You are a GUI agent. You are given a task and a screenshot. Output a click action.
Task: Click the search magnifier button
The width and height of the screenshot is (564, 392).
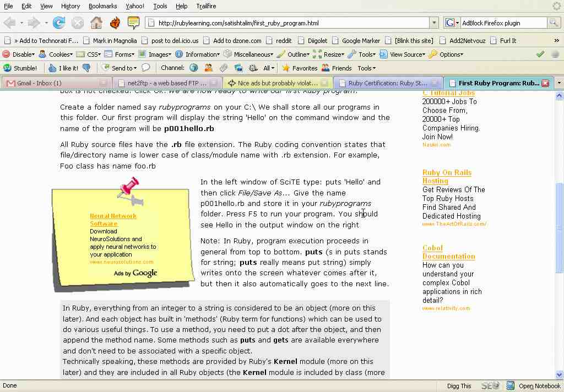554,23
